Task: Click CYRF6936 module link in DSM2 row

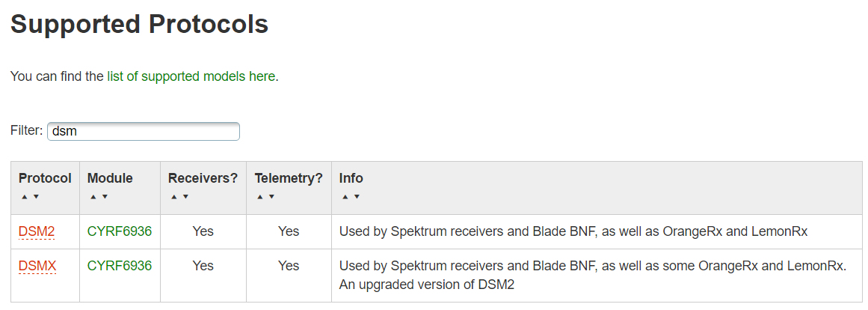Action: coord(120,232)
